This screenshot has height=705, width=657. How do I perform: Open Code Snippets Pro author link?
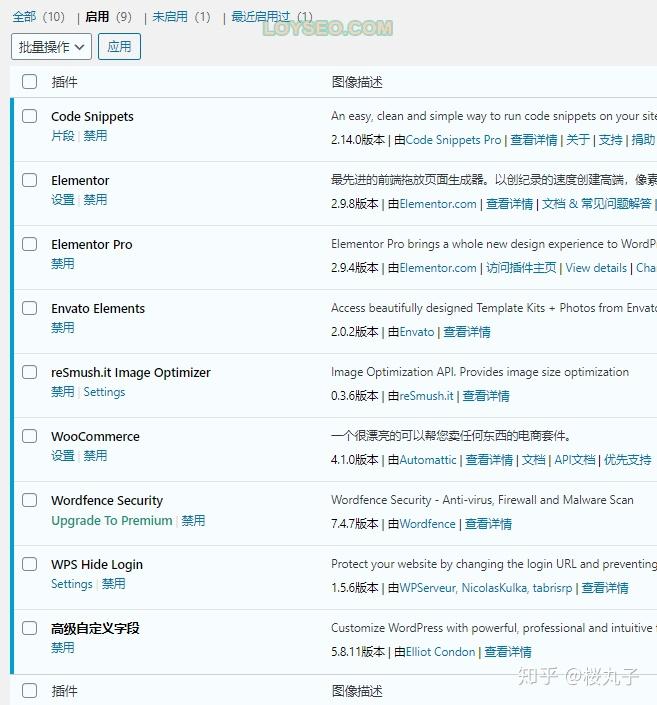pyautogui.click(x=453, y=140)
